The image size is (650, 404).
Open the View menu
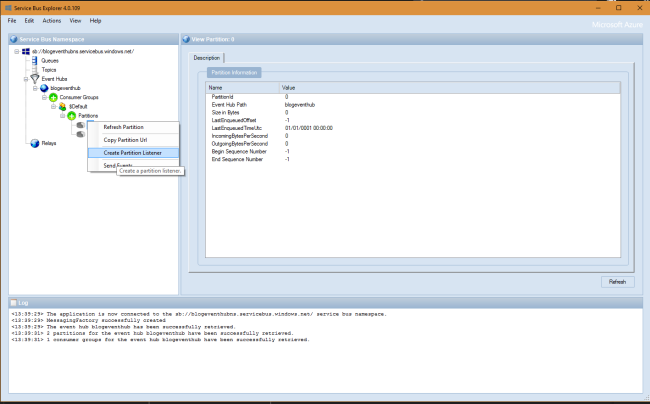[75, 21]
